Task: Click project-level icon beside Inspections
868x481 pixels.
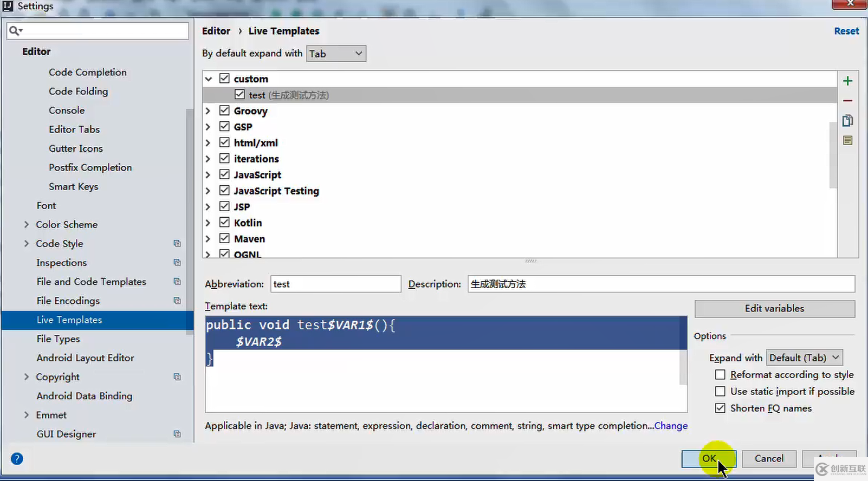Action: pos(177,263)
